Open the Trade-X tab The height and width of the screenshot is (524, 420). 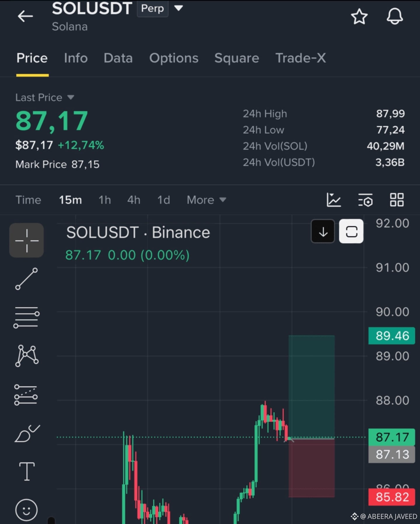click(x=301, y=58)
